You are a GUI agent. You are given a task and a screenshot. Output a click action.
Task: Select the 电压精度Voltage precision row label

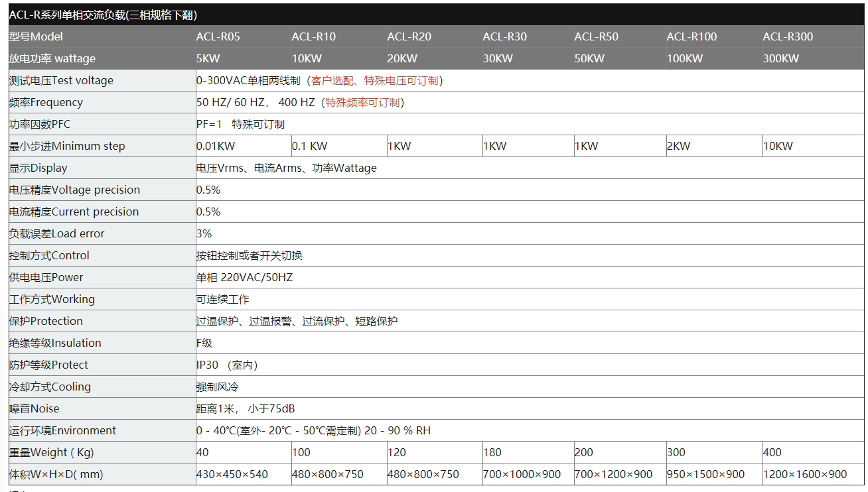point(74,190)
